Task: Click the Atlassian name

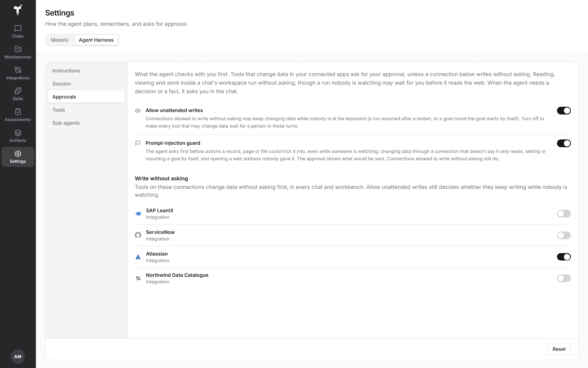Action: [157, 254]
